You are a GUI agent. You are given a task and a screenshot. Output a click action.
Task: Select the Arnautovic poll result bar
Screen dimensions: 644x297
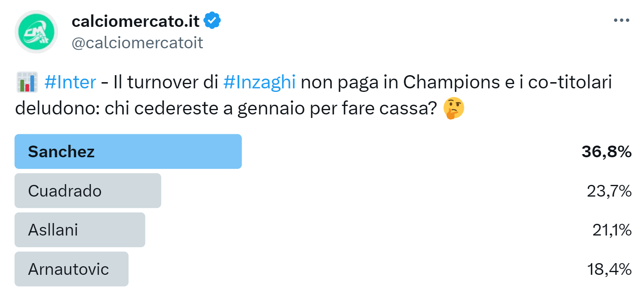71,269
